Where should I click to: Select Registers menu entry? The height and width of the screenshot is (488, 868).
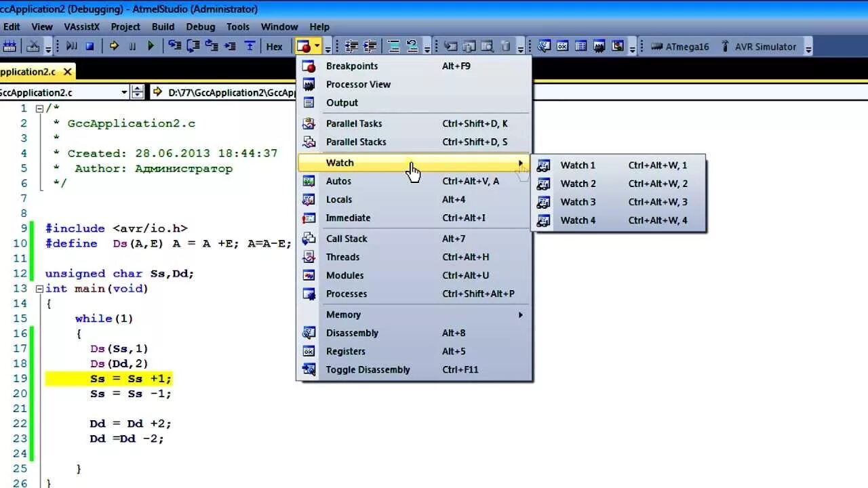pos(414,351)
